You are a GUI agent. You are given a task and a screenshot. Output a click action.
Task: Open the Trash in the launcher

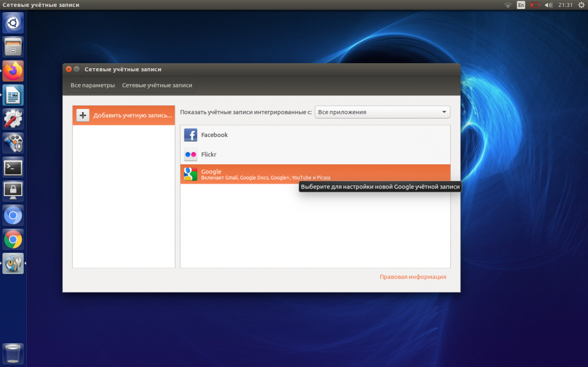click(x=13, y=352)
